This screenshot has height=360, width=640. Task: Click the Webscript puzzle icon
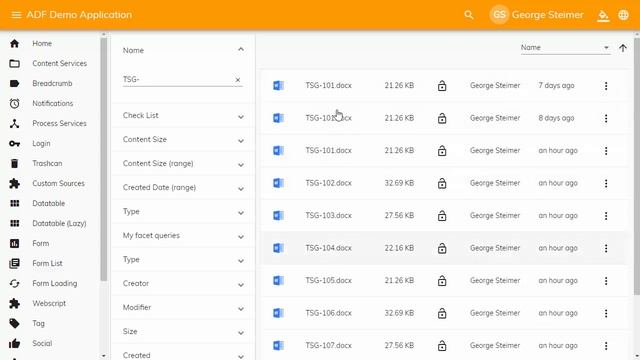click(14, 303)
